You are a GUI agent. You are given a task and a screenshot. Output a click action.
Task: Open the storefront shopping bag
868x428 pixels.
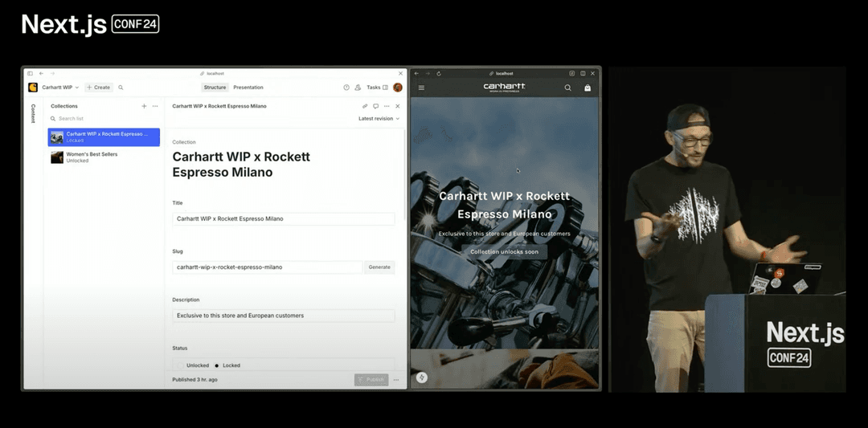[x=588, y=88]
